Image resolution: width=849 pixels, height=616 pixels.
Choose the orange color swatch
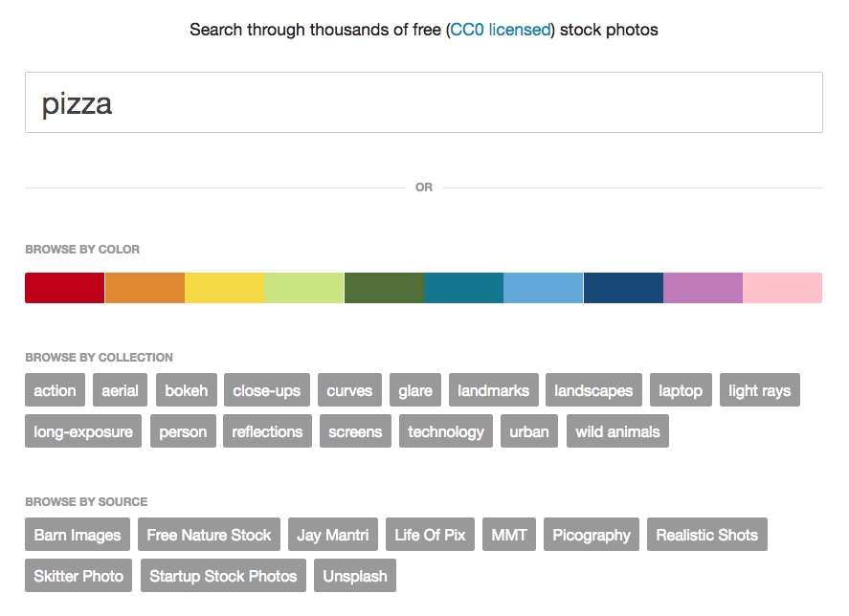(145, 288)
